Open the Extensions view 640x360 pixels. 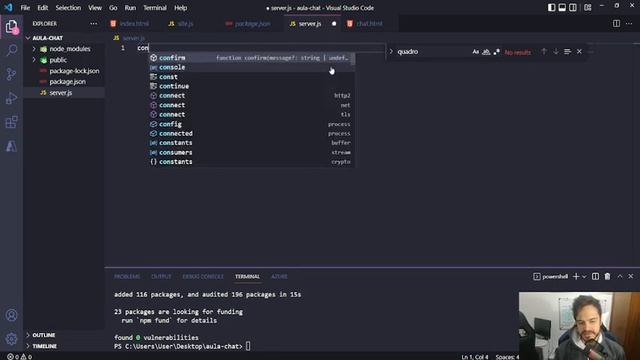pyautogui.click(x=11, y=122)
